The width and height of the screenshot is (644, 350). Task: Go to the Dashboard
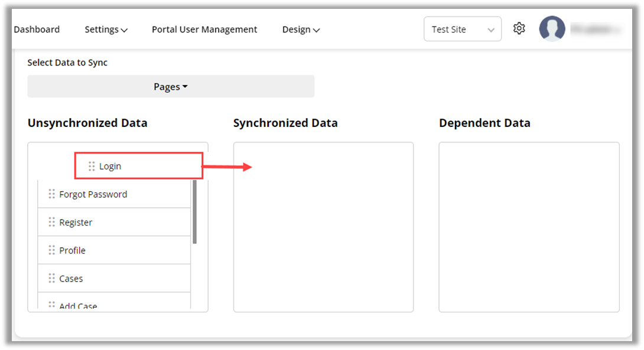pos(37,30)
